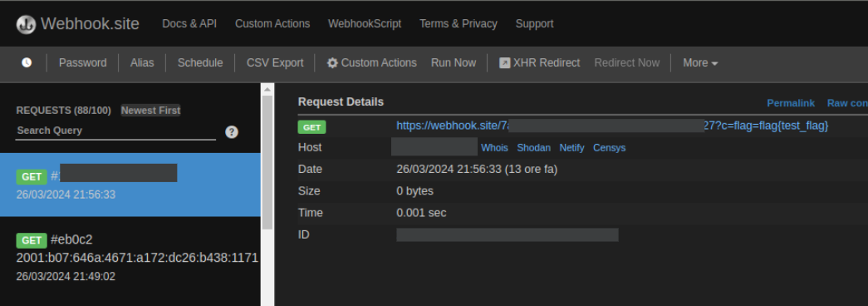Click the REQUESTS (88/100) counter
Viewport: 868px width, 306px height.
coord(64,111)
